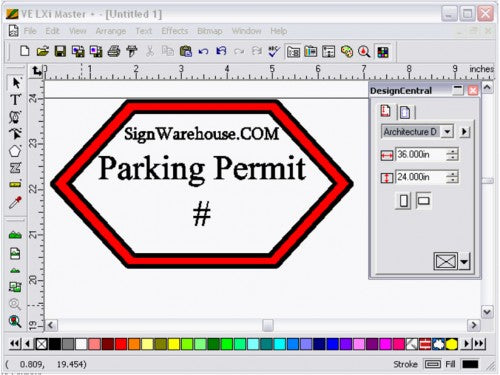Click the horizontal scrollbar thumb

point(268,325)
